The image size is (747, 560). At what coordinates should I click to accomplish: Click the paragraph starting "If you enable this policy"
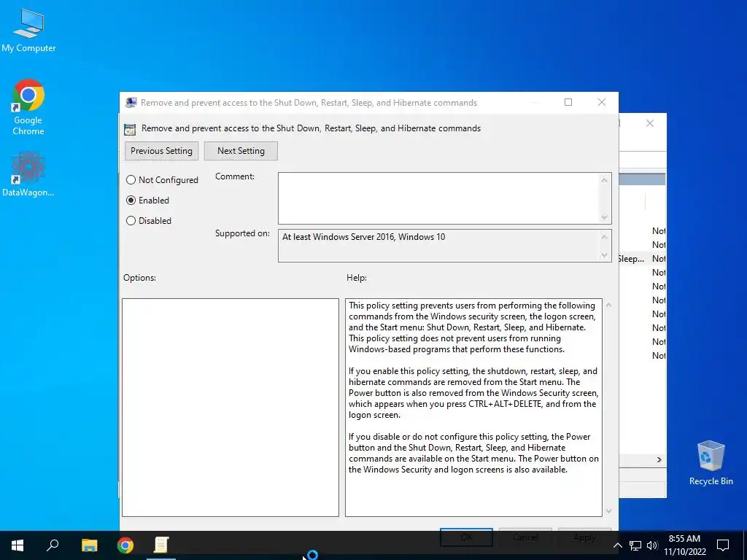point(473,393)
